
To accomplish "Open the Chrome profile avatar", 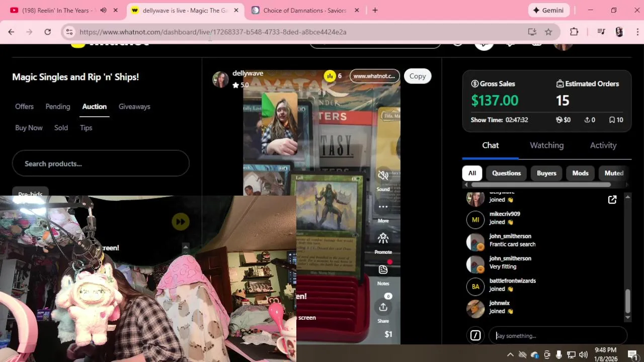I will (619, 32).
